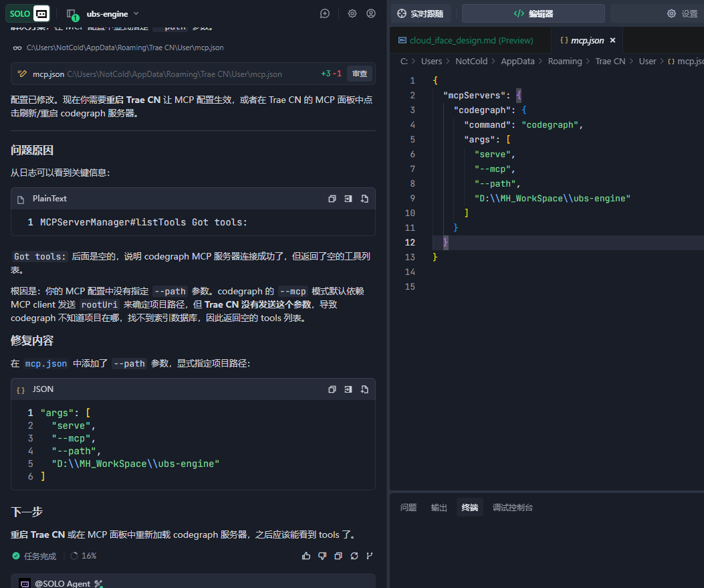The height and width of the screenshot is (588, 704).
Task: Click the SOLO mode logo icon
Action: [28, 13]
